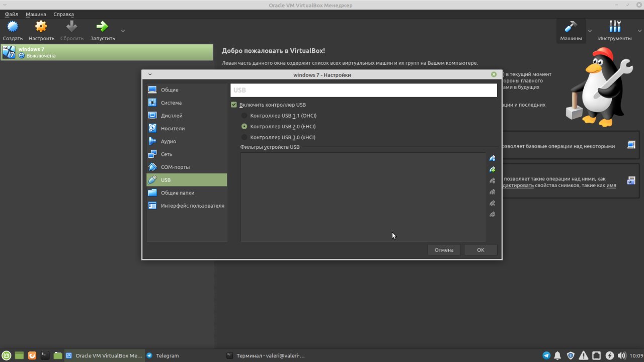Switch to COM-порты settings category
644x362 pixels.
(x=187, y=167)
